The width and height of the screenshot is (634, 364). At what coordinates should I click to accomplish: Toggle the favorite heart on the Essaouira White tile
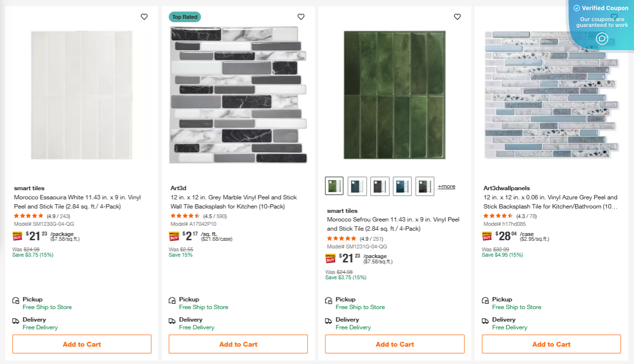(144, 16)
